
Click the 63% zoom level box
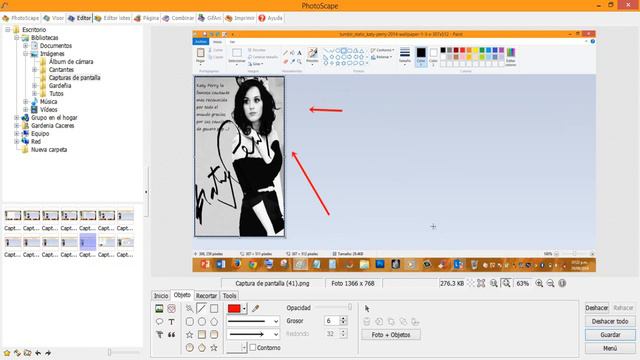click(x=522, y=283)
